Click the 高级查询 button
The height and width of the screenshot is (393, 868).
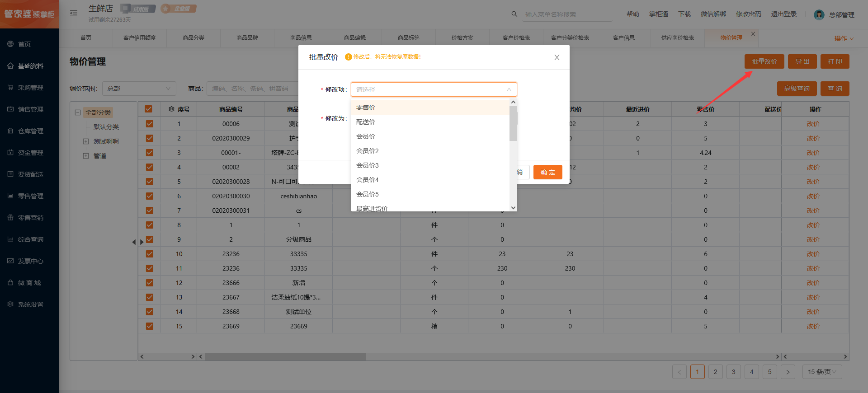797,89
